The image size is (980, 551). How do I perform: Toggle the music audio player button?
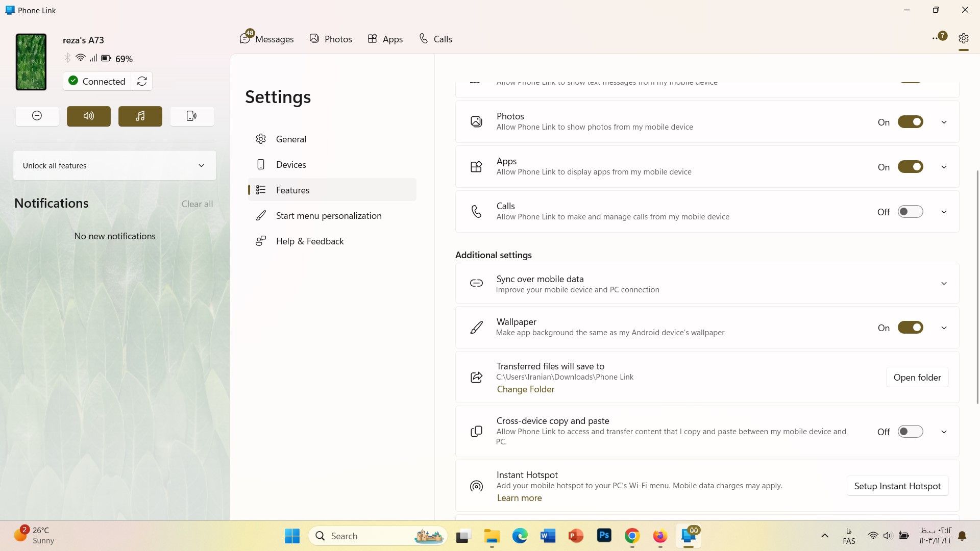pos(140,116)
